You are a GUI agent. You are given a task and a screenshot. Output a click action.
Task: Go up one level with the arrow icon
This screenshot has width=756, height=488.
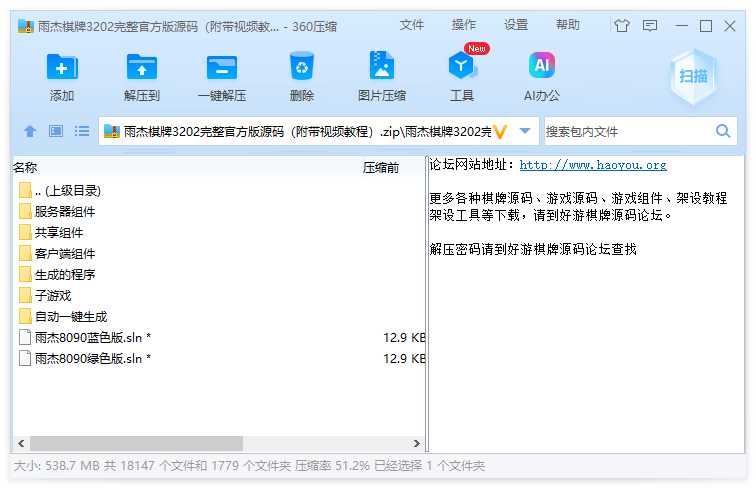pos(30,131)
